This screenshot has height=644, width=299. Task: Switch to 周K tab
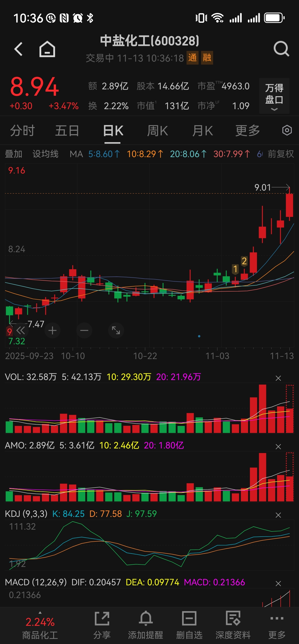click(x=157, y=131)
